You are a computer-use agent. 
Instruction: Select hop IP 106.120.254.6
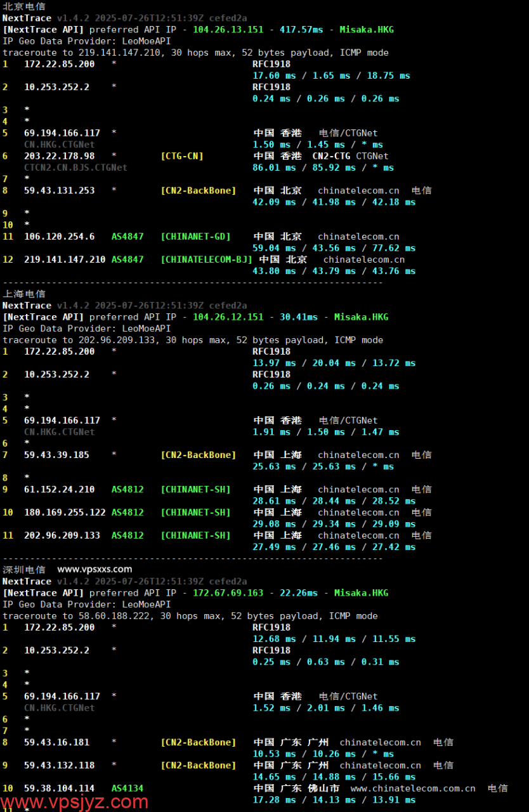tap(60, 237)
